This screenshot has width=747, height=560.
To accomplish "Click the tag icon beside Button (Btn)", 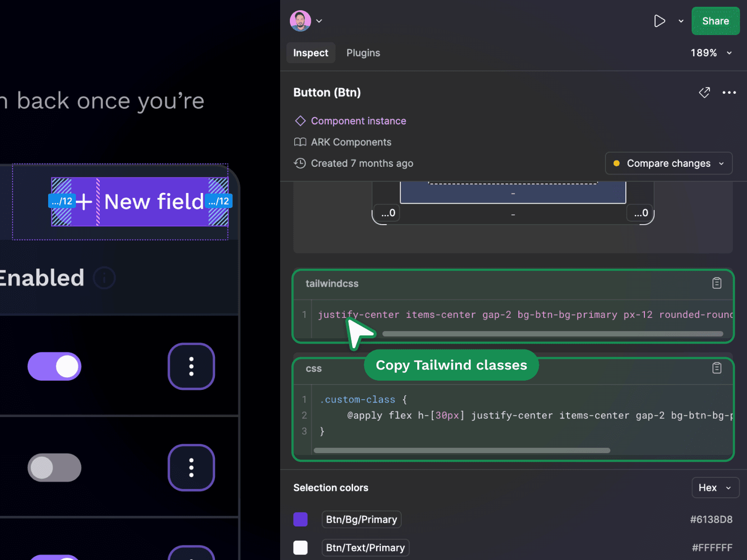I will point(704,92).
